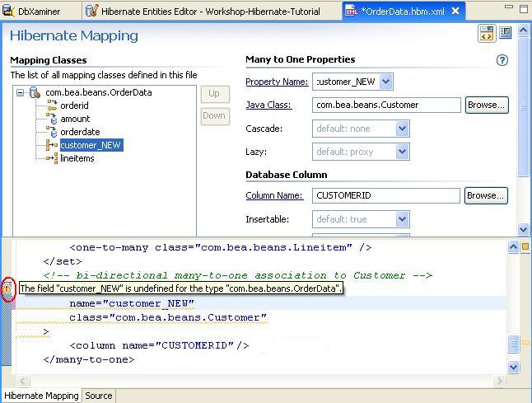Click the horizontal scroll left arrow
Image resolution: width=532 pixels, height=403 pixels.
(x=23, y=381)
